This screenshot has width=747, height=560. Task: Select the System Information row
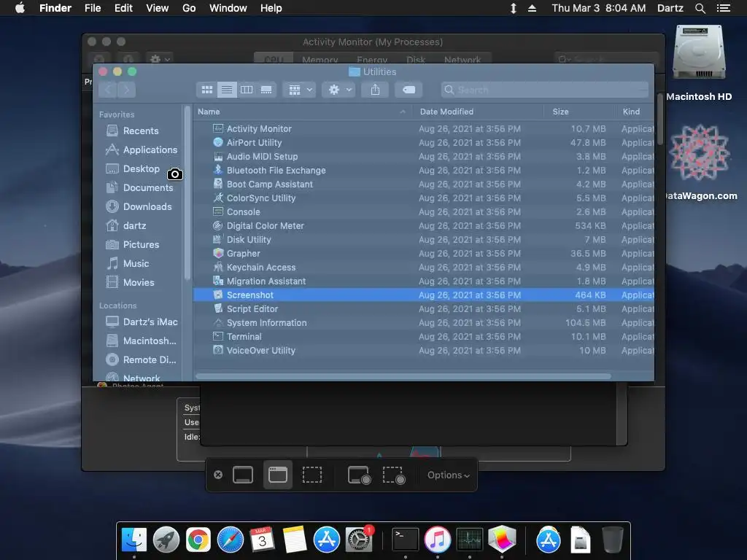point(424,322)
